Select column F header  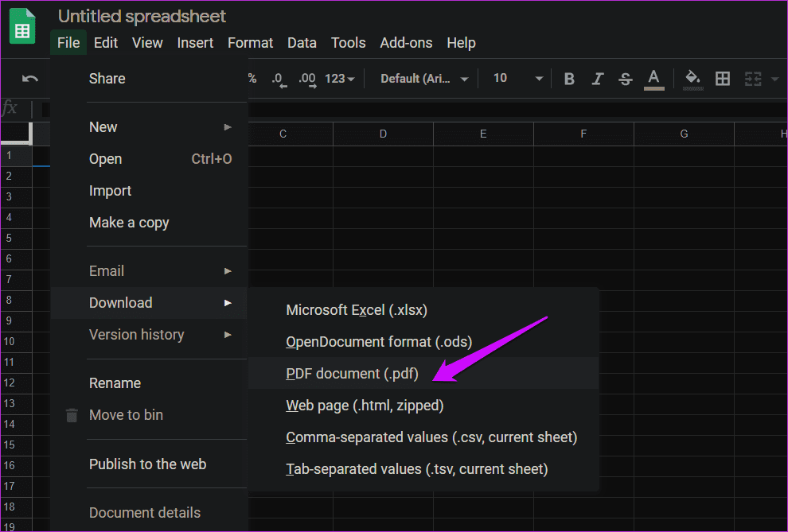tap(583, 134)
